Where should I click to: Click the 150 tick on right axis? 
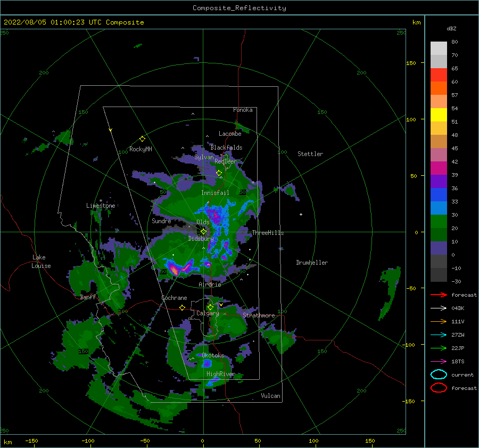(411, 63)
